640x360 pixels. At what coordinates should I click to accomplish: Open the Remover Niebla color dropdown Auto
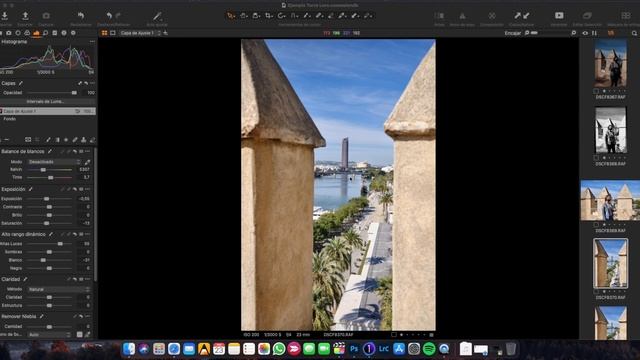point(49,335)
